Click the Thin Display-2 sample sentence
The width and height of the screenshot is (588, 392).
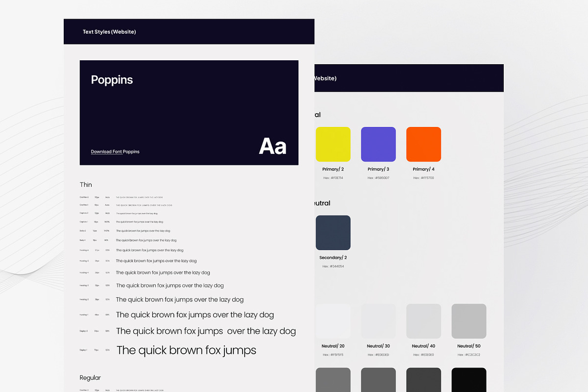pos(206,331)
